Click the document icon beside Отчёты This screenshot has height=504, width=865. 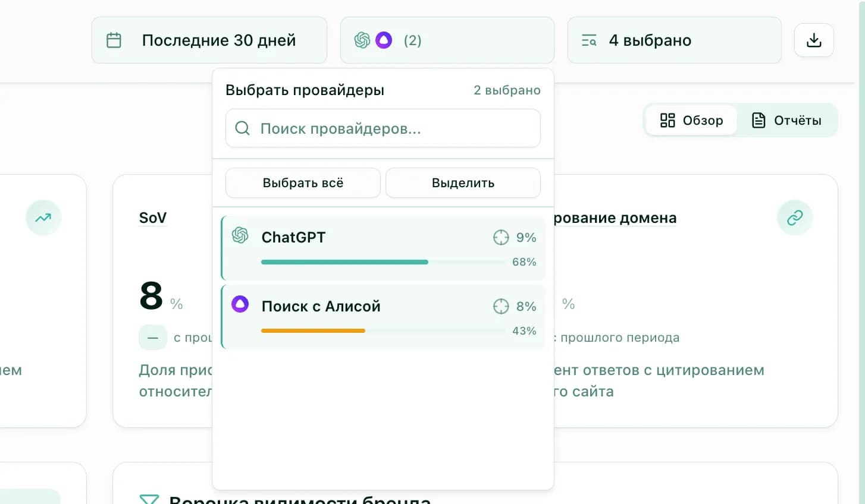click(x=759, y=120)
